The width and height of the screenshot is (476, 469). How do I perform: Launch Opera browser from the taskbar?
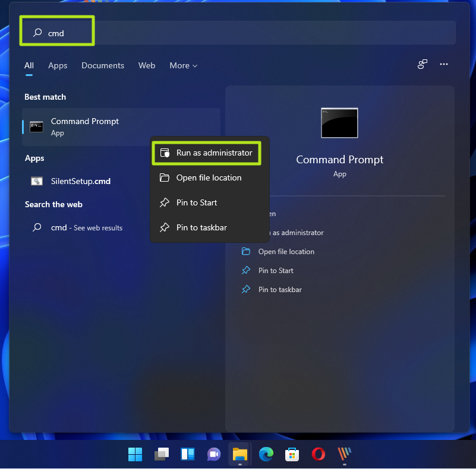pos(318,454)
